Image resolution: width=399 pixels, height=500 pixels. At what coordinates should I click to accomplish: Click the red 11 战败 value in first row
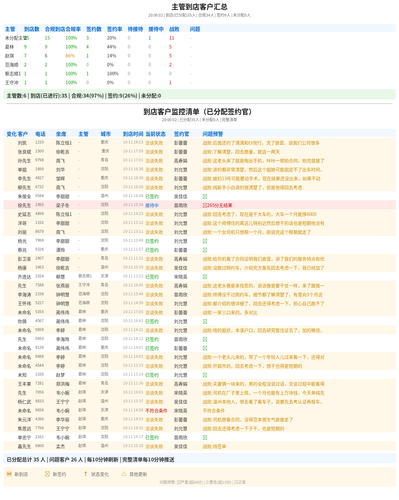click(x=172, y=38)
